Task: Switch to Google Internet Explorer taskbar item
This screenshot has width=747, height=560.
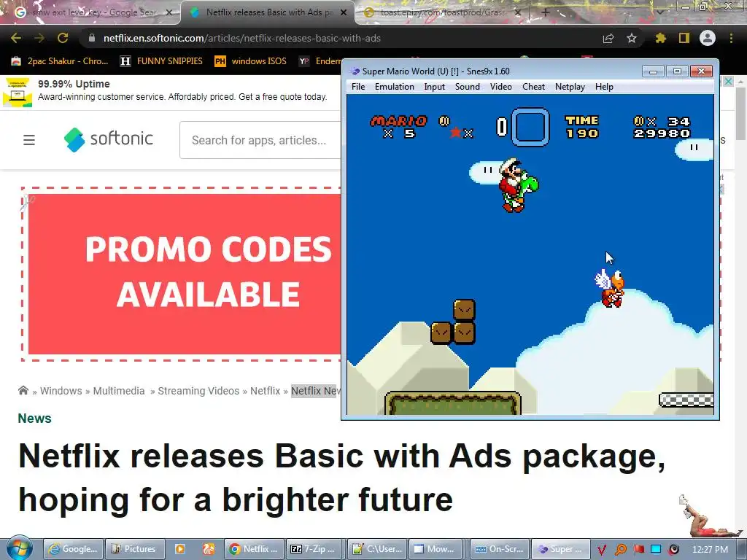Action: pos(74,549)
